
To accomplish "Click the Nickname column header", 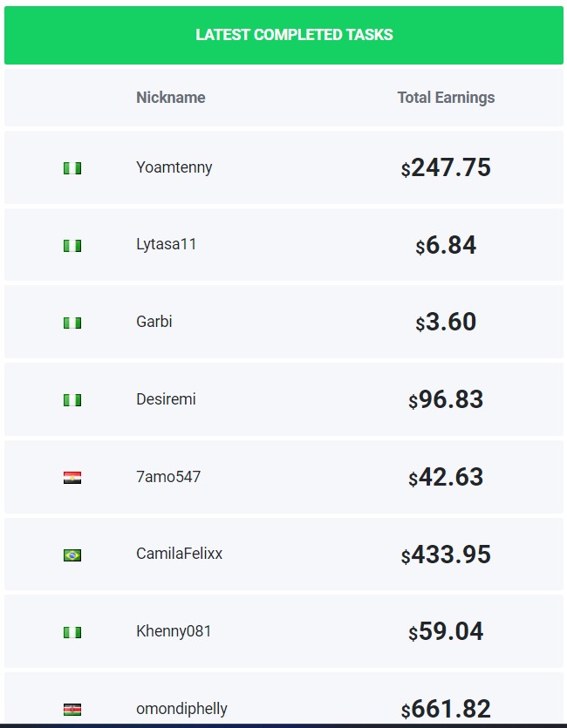I will [170, 98].
